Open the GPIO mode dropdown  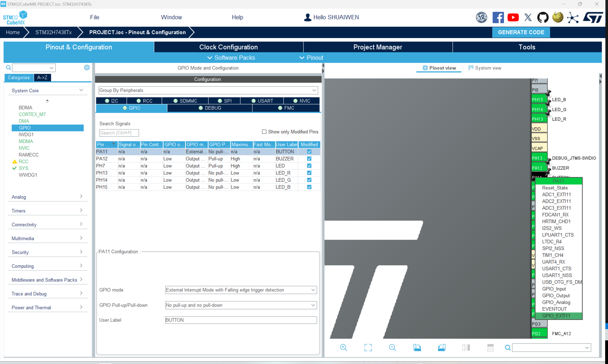[241, 290]
